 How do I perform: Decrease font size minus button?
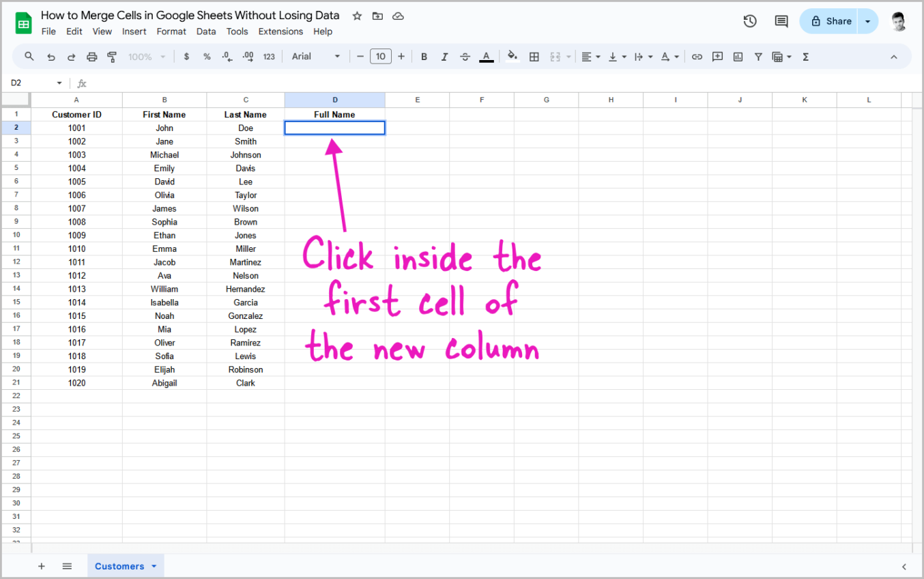tap(360, 57)
